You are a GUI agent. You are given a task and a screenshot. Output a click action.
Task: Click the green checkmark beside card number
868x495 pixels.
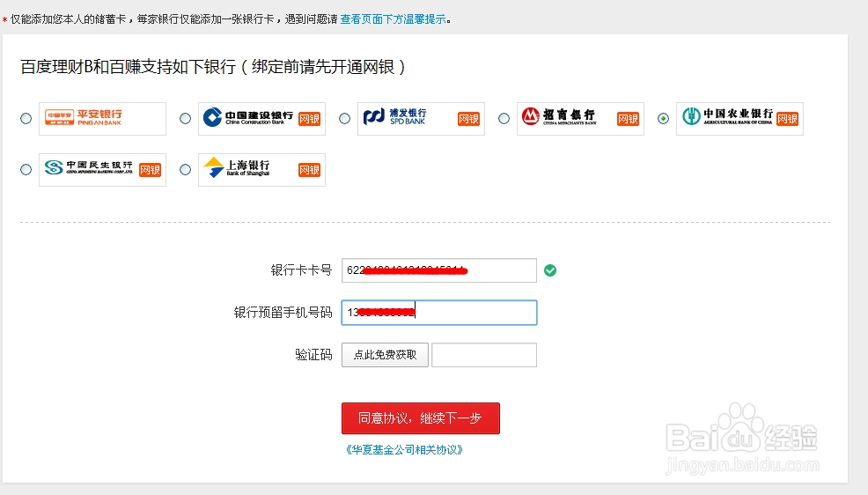tap(550, 270)
